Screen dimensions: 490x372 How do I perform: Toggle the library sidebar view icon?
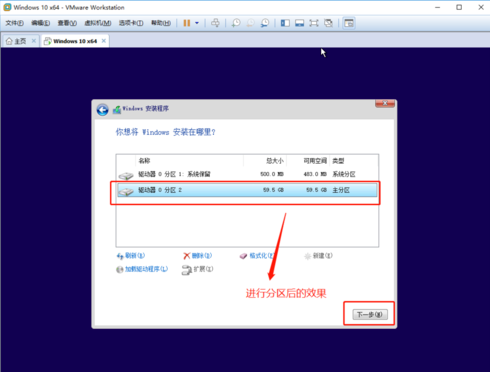pyautogui.click(x=285, y=23)
